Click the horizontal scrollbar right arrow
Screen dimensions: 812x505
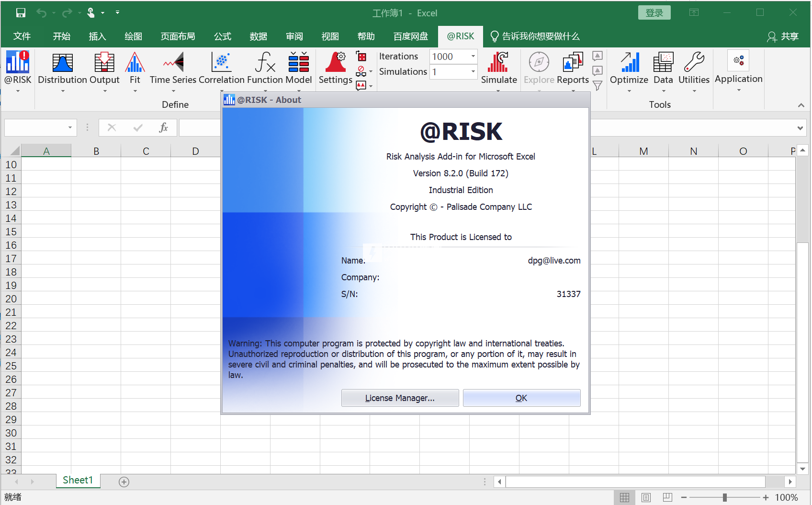[790, 482]
